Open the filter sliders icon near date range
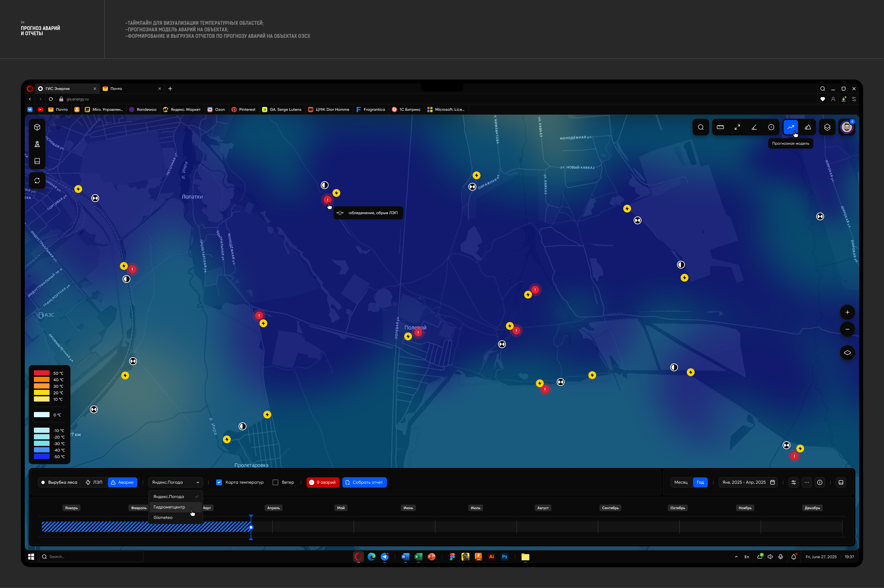This screenshot has height=588, width=884. pyautogui.click(x=794, y=482)
